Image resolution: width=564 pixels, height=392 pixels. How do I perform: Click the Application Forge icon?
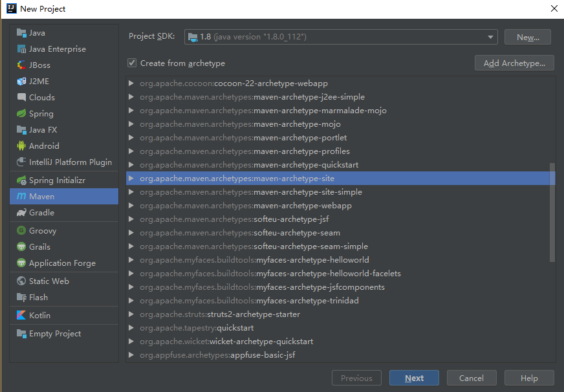[21, 263]
